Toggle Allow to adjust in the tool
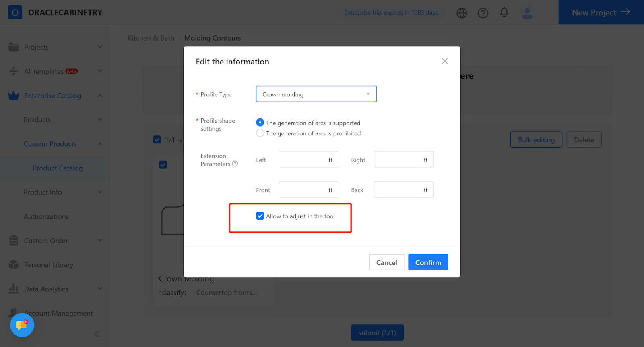This screenshot has width=644, height=347. coord(260,216)
